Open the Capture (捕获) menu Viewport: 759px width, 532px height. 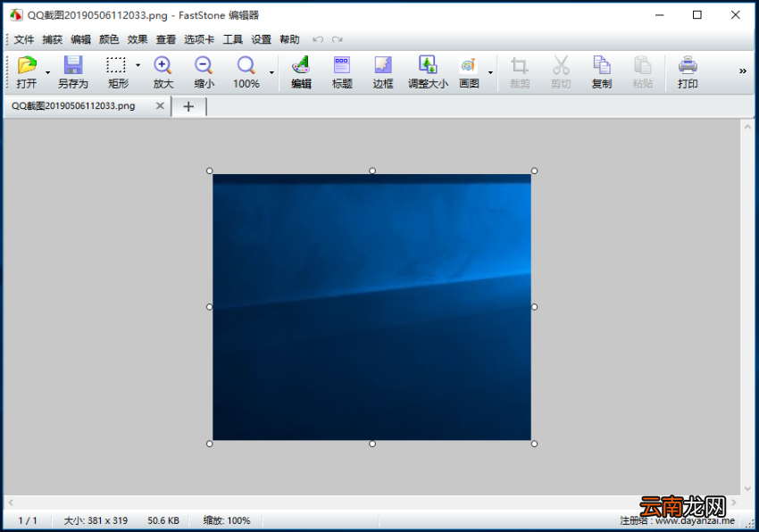(53, 39)
